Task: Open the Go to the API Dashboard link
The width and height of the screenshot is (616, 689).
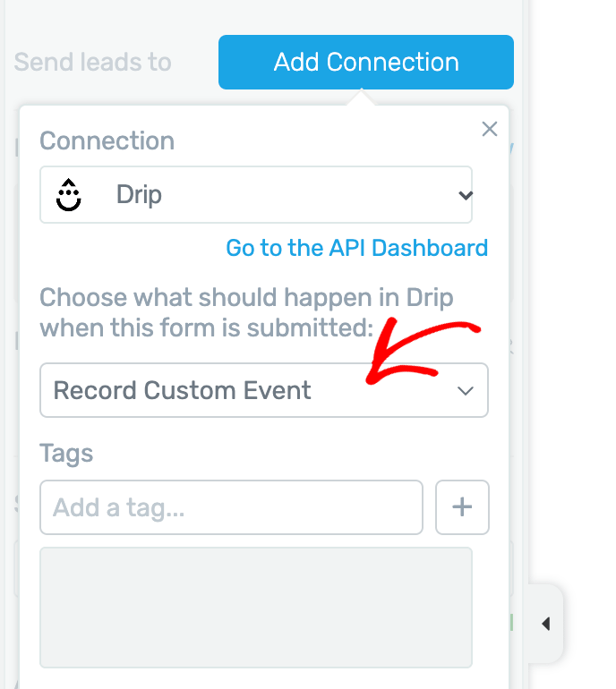Action: pos(357,248)
